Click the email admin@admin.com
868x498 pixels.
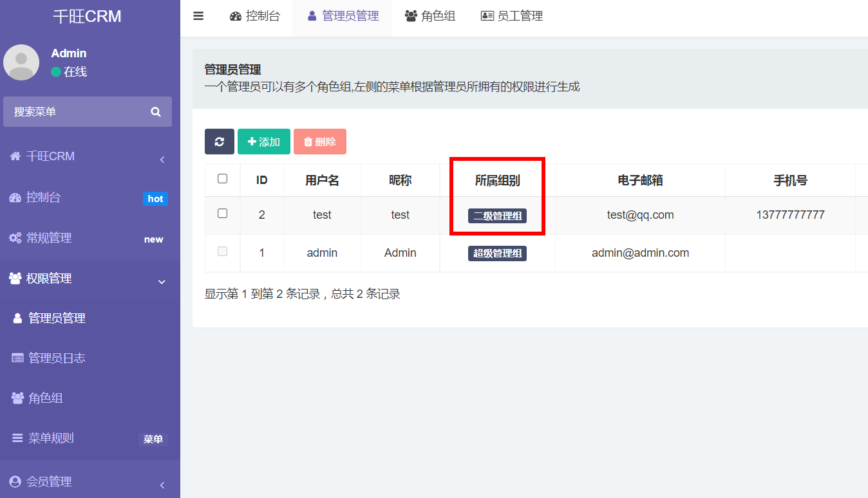tap(640, 253)
